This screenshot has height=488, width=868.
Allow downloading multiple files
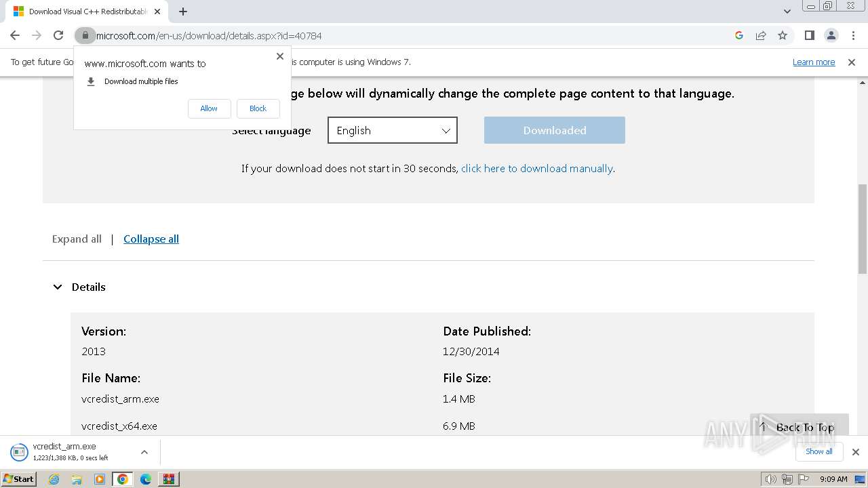(x=209, y=108)
